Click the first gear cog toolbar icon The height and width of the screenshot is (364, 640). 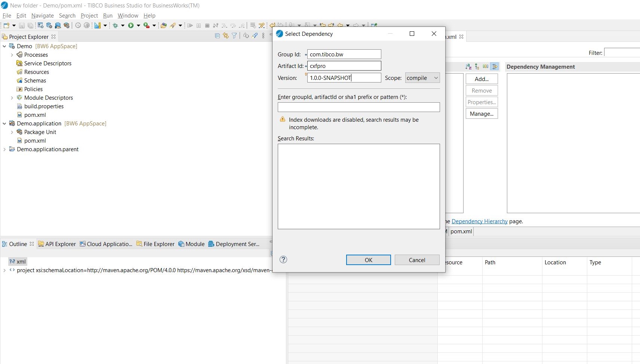pyautogui.click(x=78, y=25)
